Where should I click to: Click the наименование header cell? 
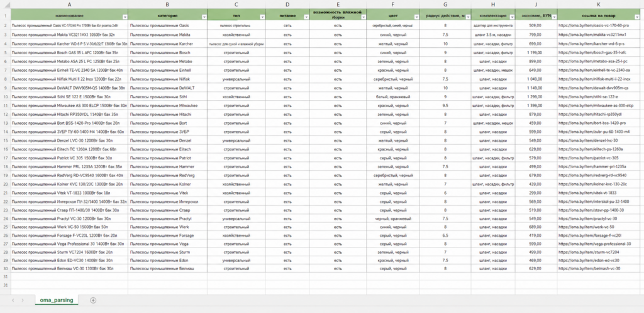point(69,16)
